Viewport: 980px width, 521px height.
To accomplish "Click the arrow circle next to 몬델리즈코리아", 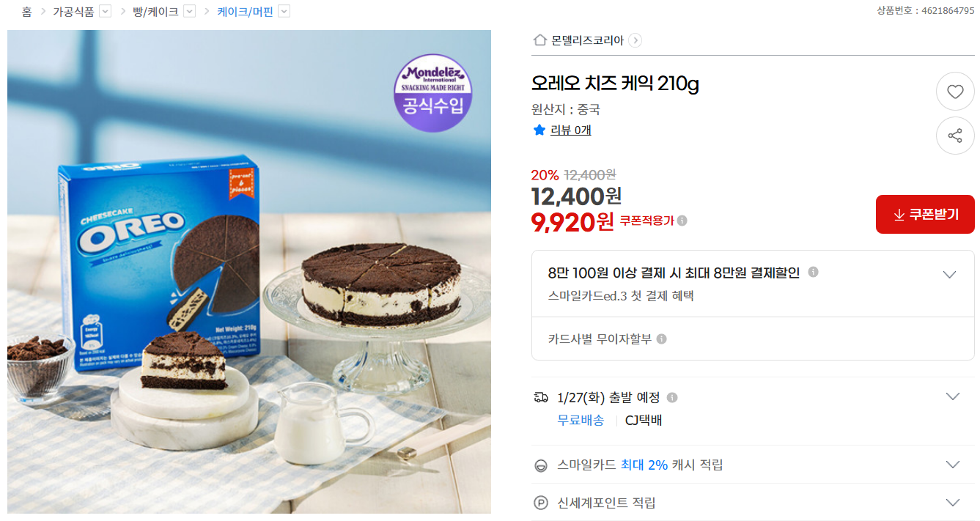I will (635, 40).
